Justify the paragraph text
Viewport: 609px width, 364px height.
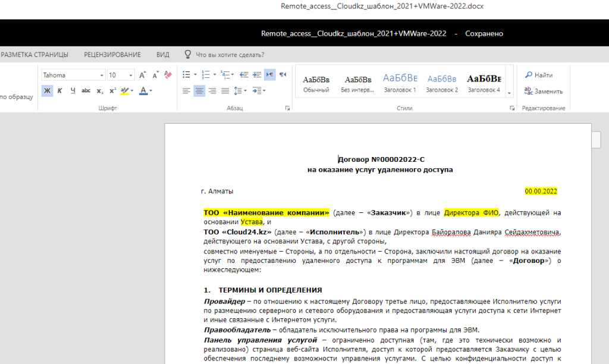pos(225,91)
